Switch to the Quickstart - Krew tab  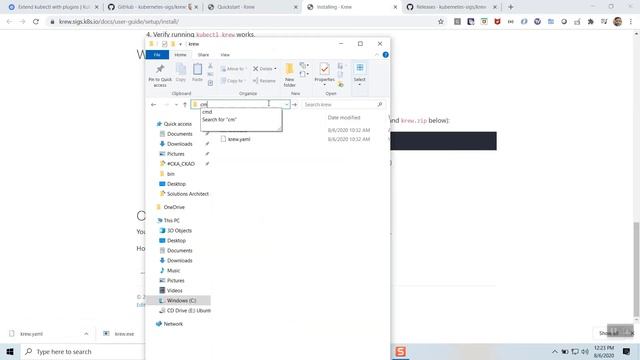(252, 7)
